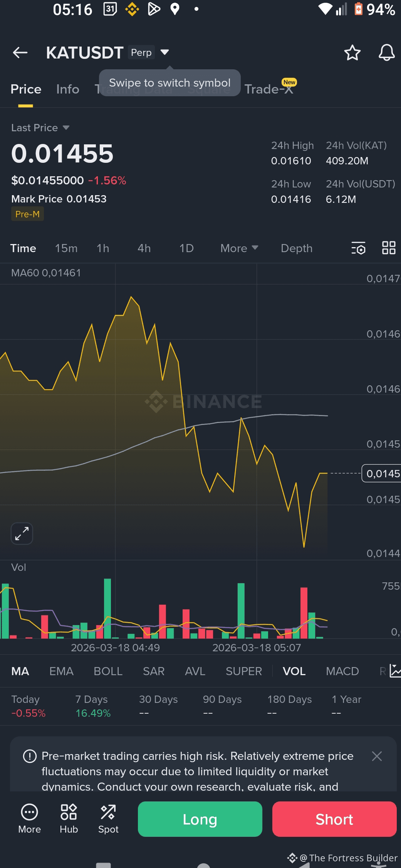Toggle MACD sub-indicator

coord(342,671)
